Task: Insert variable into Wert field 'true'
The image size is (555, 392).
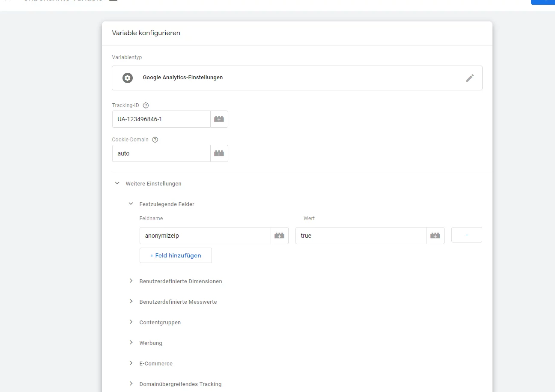Action: (436, 236)
